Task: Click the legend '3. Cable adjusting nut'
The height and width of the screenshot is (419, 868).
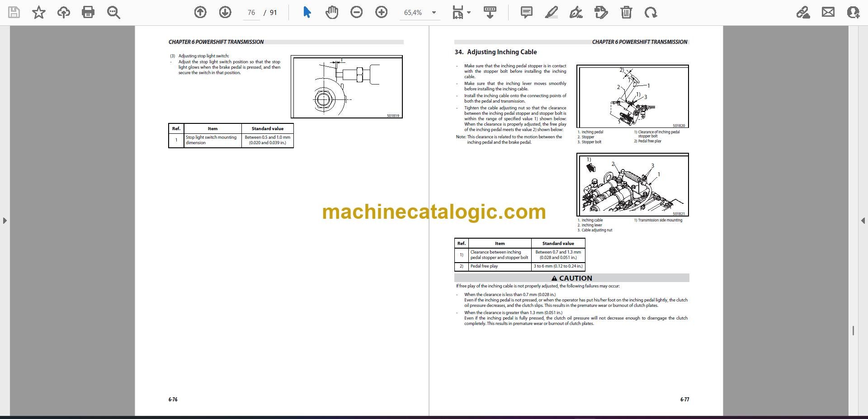Action: pos(595,230)
